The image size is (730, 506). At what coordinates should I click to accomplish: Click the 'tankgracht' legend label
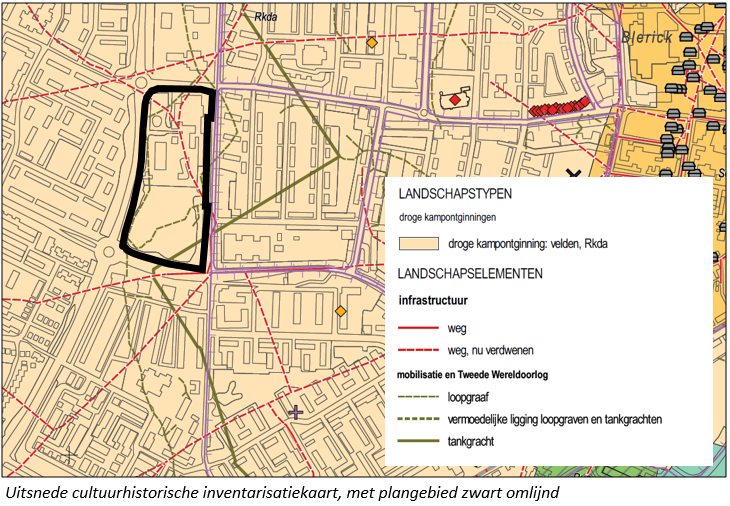(471, 441)
